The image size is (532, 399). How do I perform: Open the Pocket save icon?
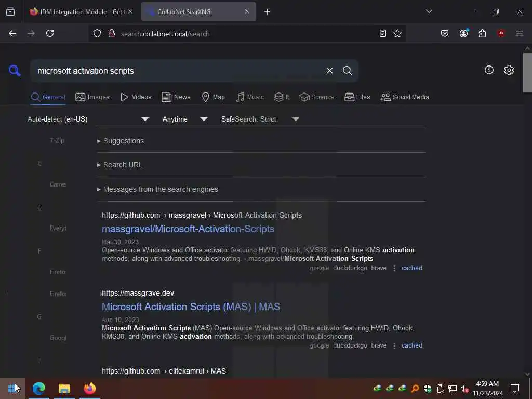[x=445, y=33]
